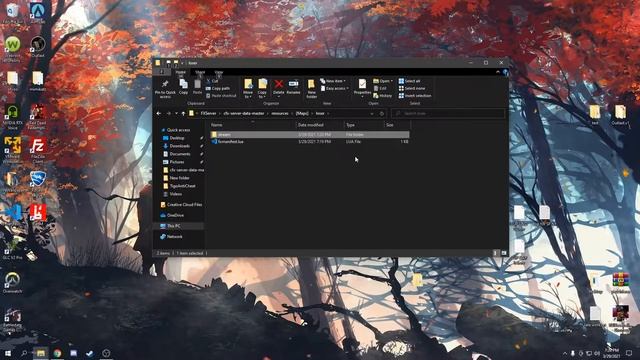640x360 pixels.
Task: Switch to the Share ribbon tab
Action: coord(200,72)
